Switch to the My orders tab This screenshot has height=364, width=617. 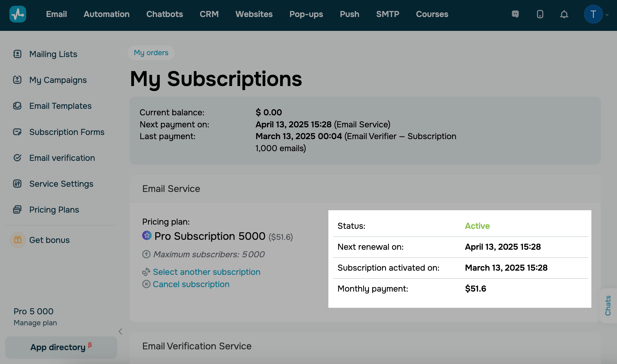click(x=151, y=53)
